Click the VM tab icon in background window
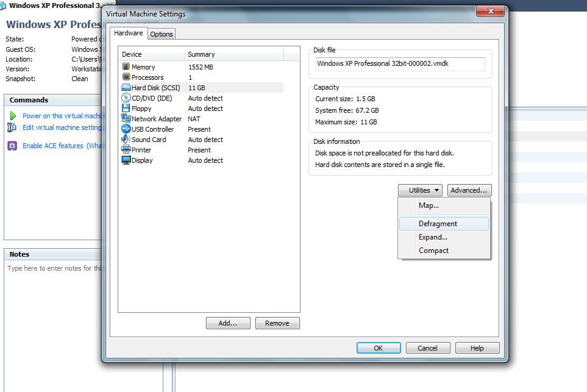587x392 pixels. point(2,5)
